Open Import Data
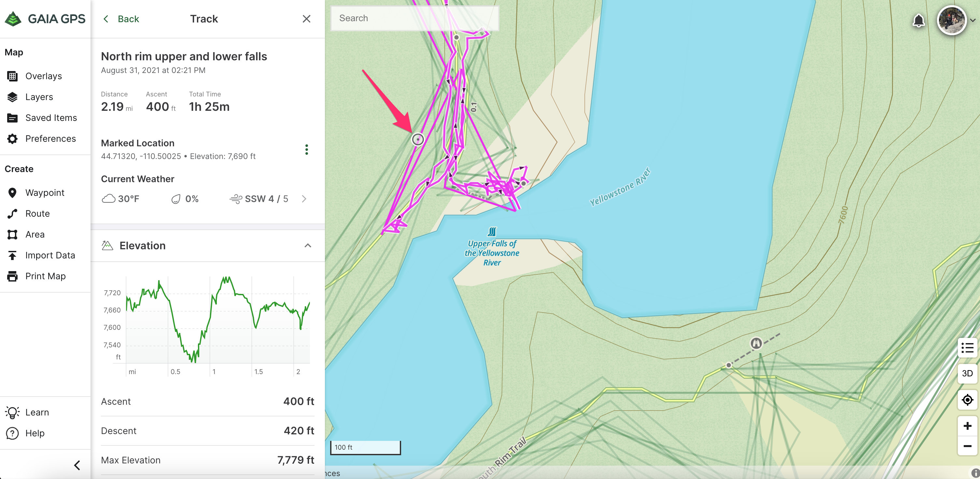 [50, 255]
